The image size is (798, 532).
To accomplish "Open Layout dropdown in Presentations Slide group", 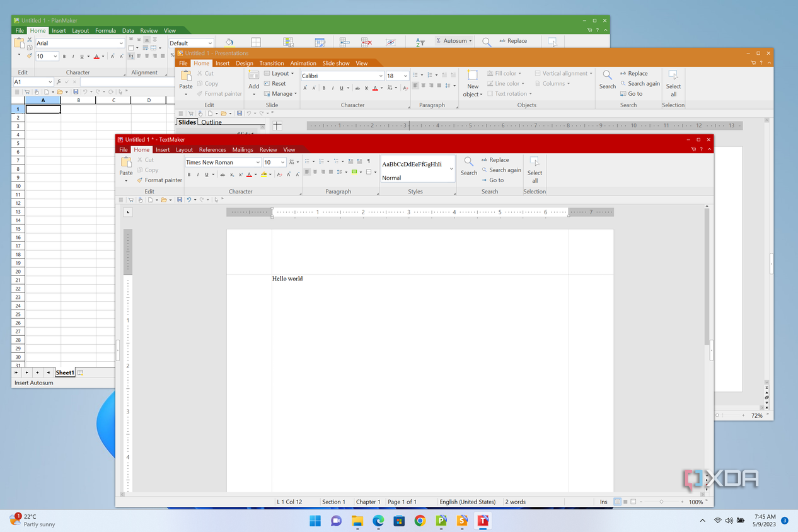I will pos(279,74).
